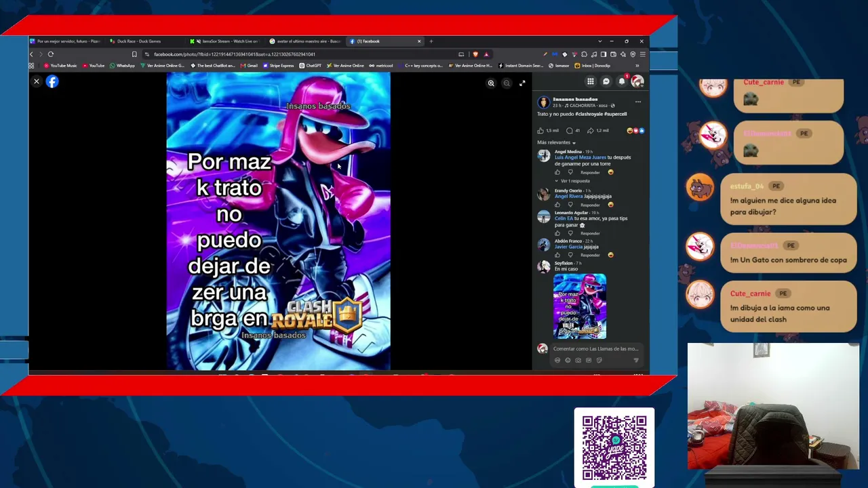Viewport: 868px width, 488px height.
Task: Switch to the IamaSox Stream tab
Action: (x=225, y=41)
